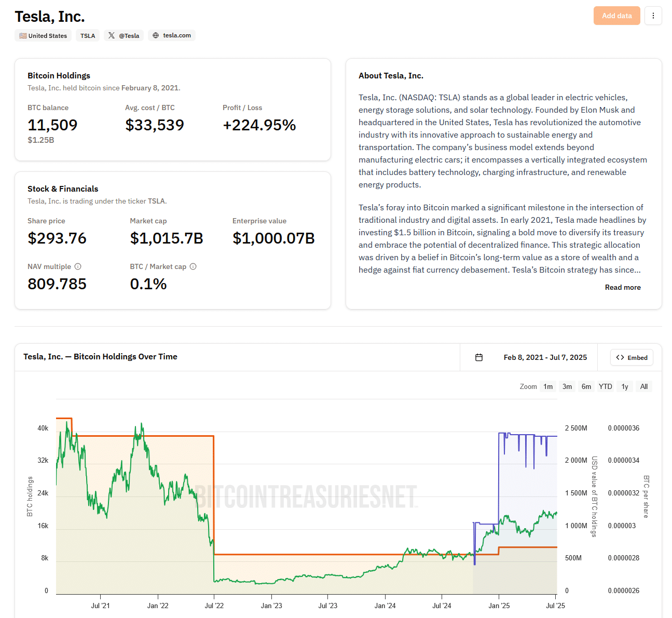The image size is (672, 618).
Task: Select the YTD zoom range
Action: pos(606,386)
